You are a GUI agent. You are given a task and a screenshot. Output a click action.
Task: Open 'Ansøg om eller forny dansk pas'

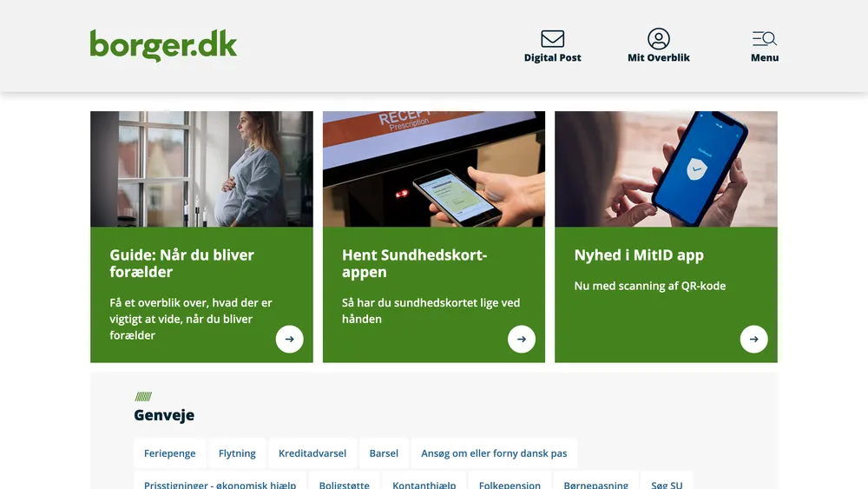[x=494, y=453]
